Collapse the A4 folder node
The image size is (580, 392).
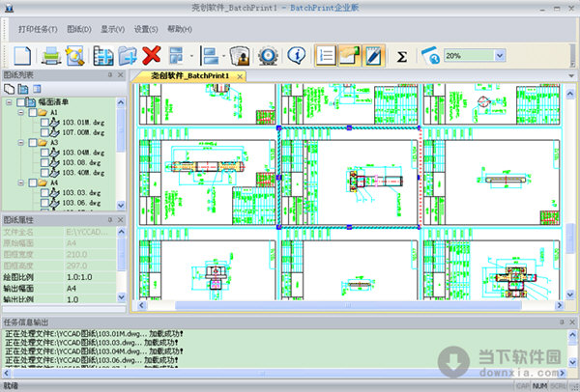21,182
